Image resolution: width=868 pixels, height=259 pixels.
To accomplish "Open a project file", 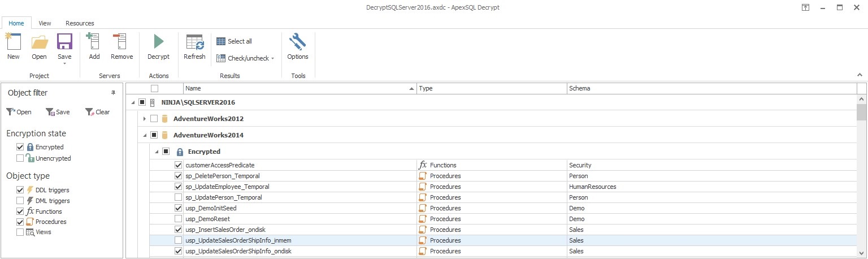I will pos(39,46).
